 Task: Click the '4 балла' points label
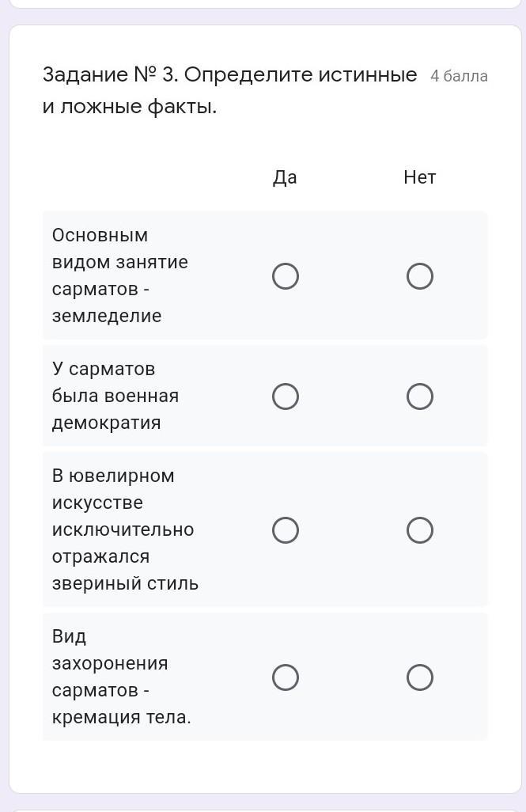[x=459, y=76]
